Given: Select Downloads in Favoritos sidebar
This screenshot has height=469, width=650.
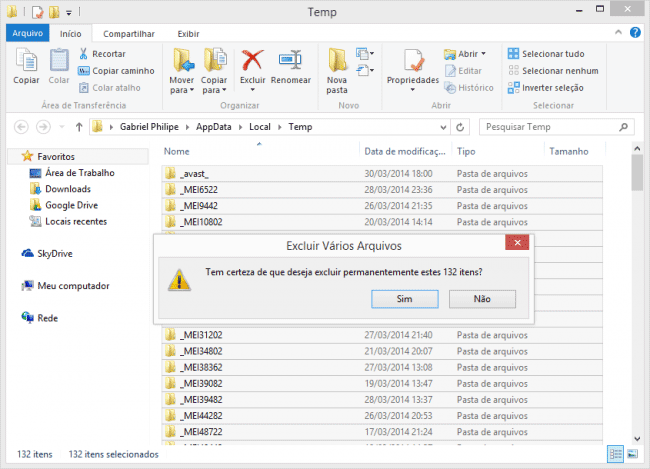Looking at the screenshot, I should coord(67,189).
